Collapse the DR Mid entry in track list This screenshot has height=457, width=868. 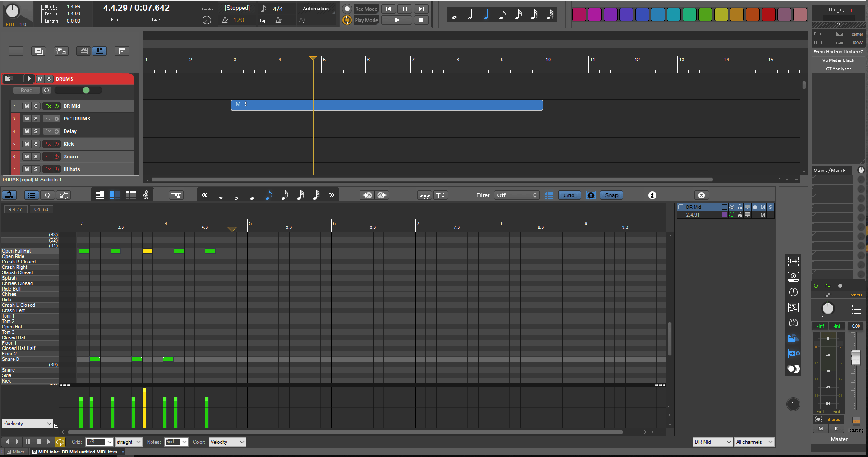680,207
